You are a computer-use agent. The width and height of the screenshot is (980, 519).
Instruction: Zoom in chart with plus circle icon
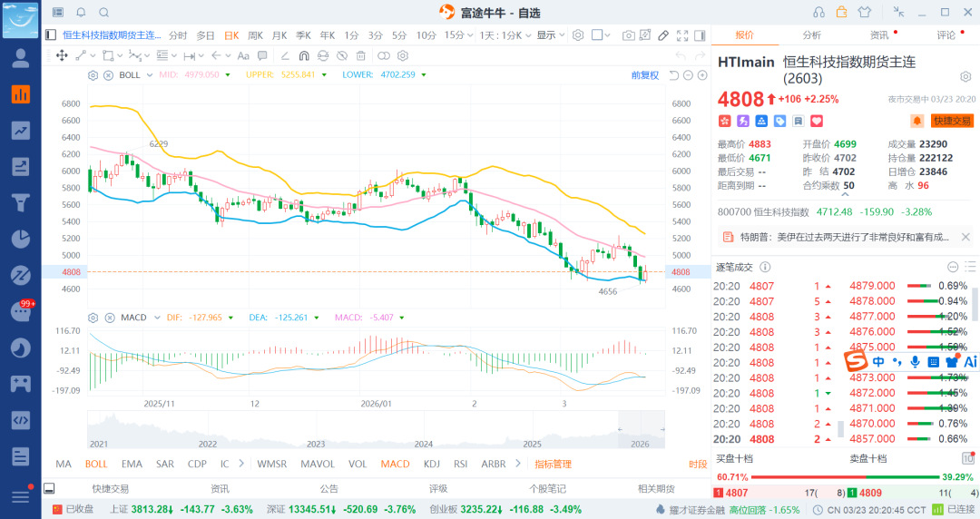[702, 75]
